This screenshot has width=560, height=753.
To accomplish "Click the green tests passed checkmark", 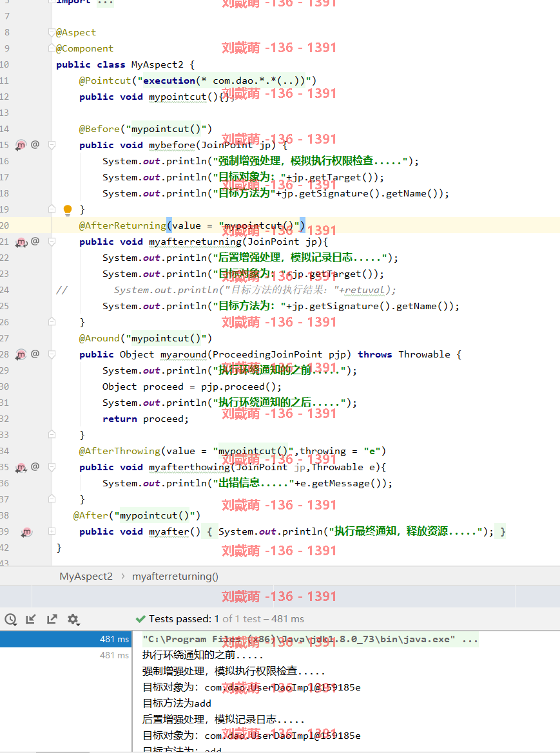I will [x=140, y=619].
